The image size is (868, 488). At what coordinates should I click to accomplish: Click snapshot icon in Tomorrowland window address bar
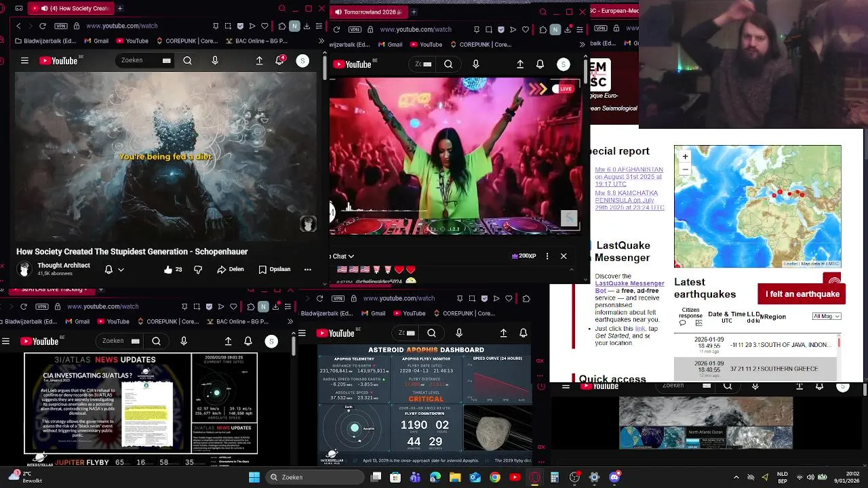coord(488,29)
